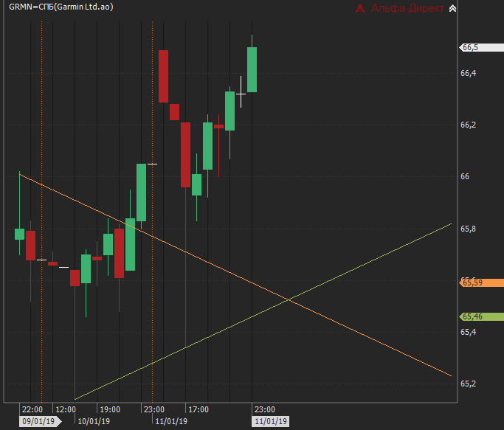The height and width of the screenshot is (430, 504).
Task: Click the 65,2 price level on axis
Action: coord(469,384)
